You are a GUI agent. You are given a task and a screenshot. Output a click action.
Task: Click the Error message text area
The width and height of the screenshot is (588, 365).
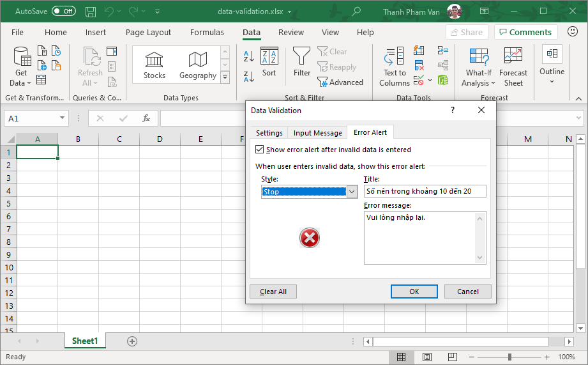(425, 238)
